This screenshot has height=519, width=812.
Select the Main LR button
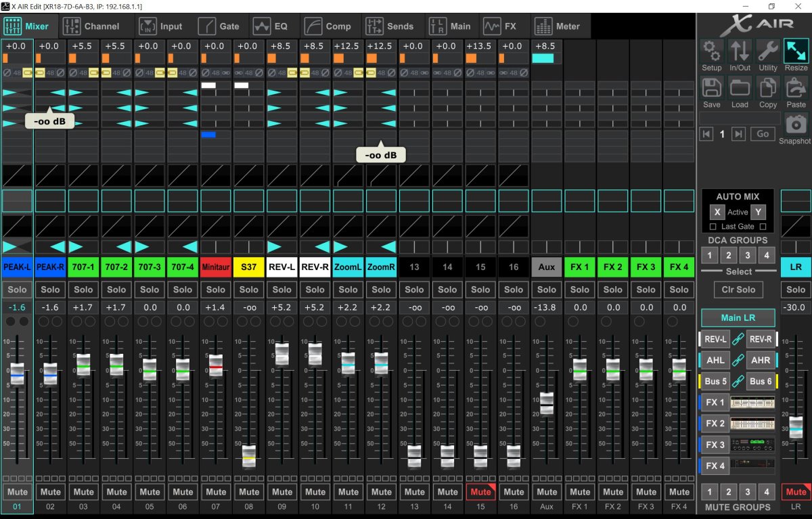click(738, 318)
